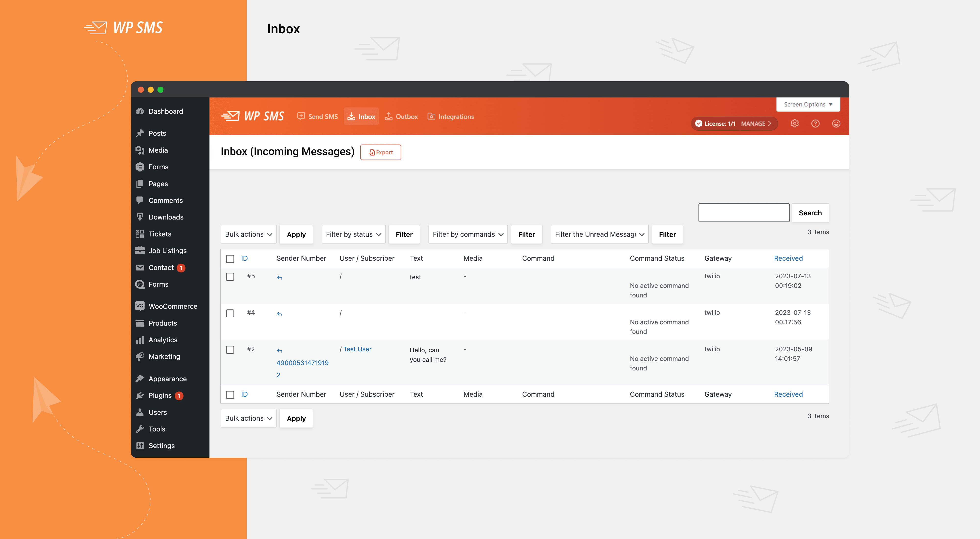
Task: Click the settings gear icon in header
Action: pos(794,123)
